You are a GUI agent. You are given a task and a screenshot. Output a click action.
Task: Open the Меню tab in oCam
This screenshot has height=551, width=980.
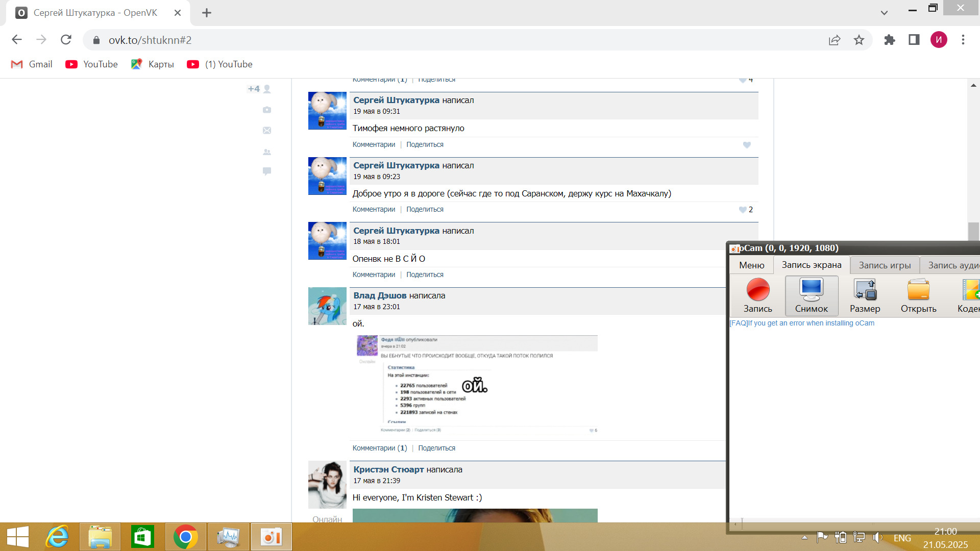click(x=751, y=265)
